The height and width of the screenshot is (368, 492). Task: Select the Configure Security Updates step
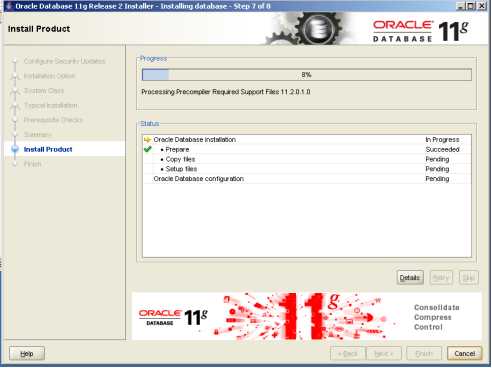coord(65,61)
